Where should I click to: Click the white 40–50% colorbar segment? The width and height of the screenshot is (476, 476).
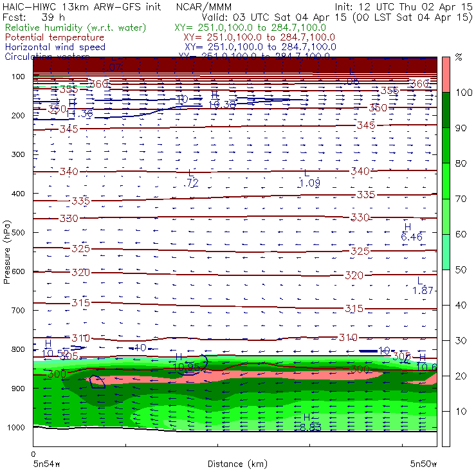[x=446, y=288]
